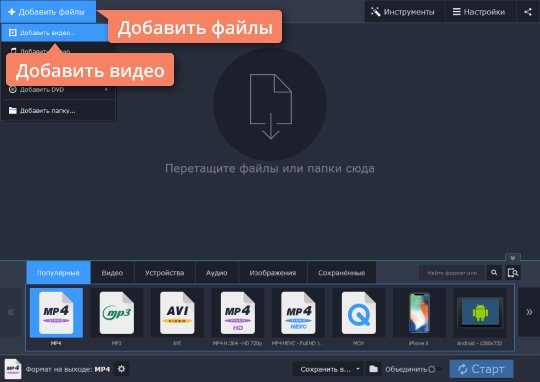This screenshot has width=540, height=382.
Task: Click the share icon in top bar
Action: [x=528, y=12]
